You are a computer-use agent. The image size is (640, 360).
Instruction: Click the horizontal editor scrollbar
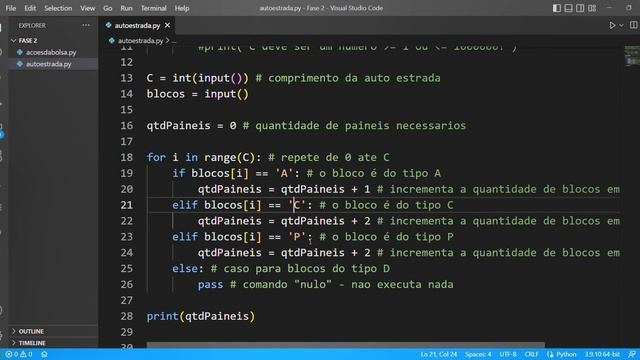(x=345, y=345)
